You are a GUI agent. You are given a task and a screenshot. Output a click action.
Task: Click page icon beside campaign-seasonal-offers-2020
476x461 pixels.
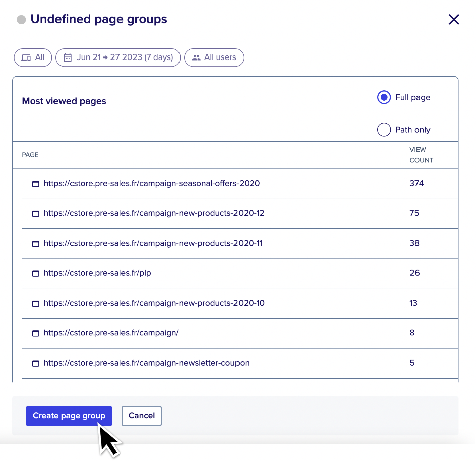36,184
